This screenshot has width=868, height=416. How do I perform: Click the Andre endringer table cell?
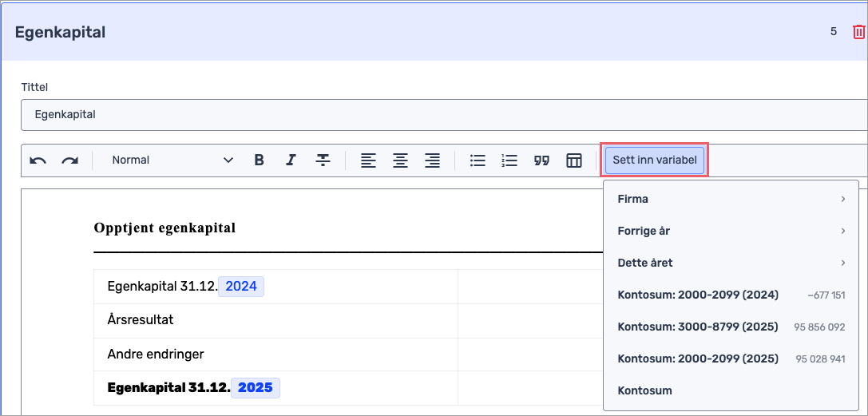tap(275, 354)
